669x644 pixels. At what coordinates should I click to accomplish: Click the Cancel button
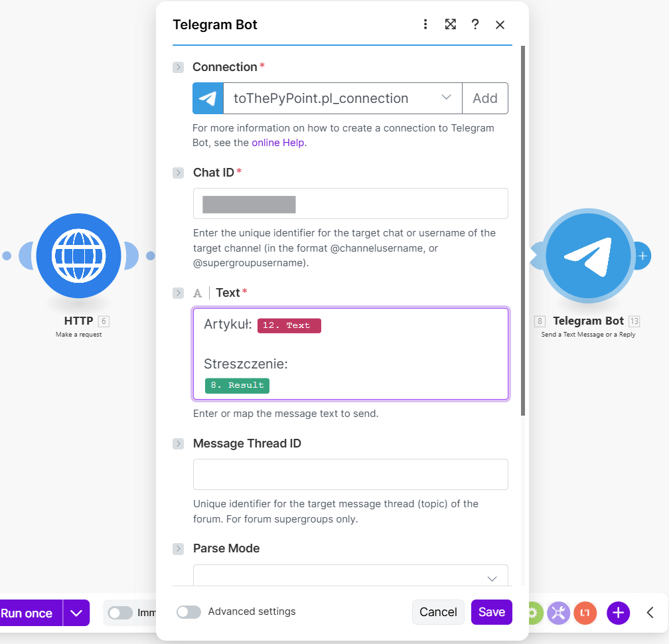point(438,612)
